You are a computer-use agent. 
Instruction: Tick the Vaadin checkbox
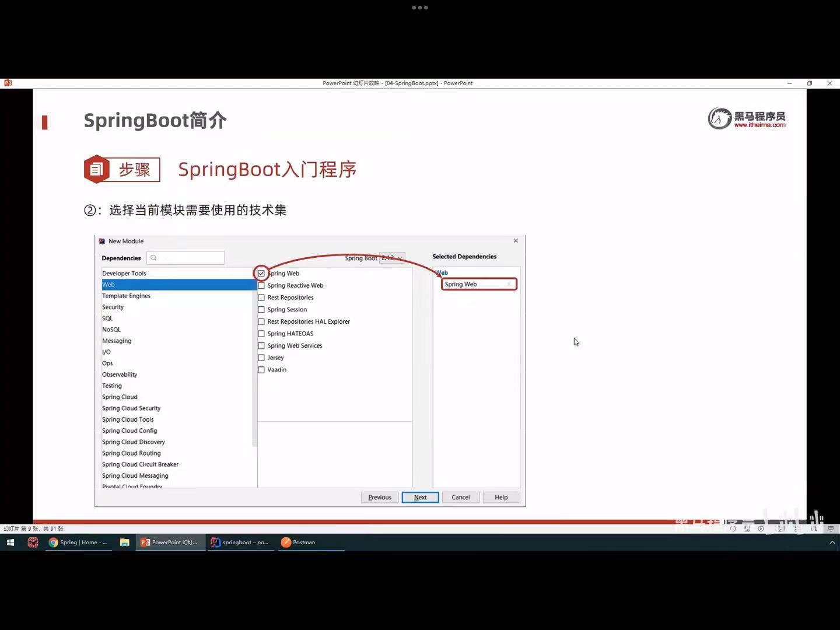(261, 370)
